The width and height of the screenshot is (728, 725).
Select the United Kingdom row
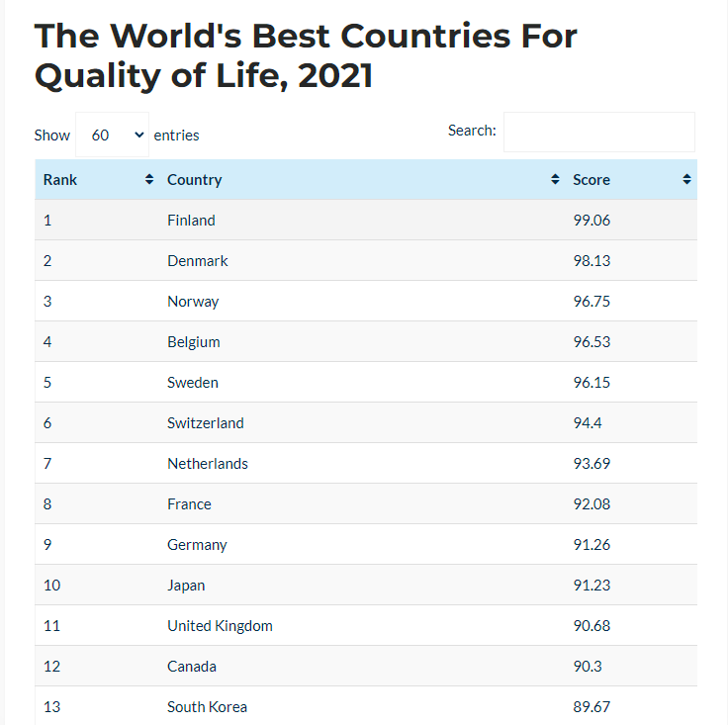(366, 626)
